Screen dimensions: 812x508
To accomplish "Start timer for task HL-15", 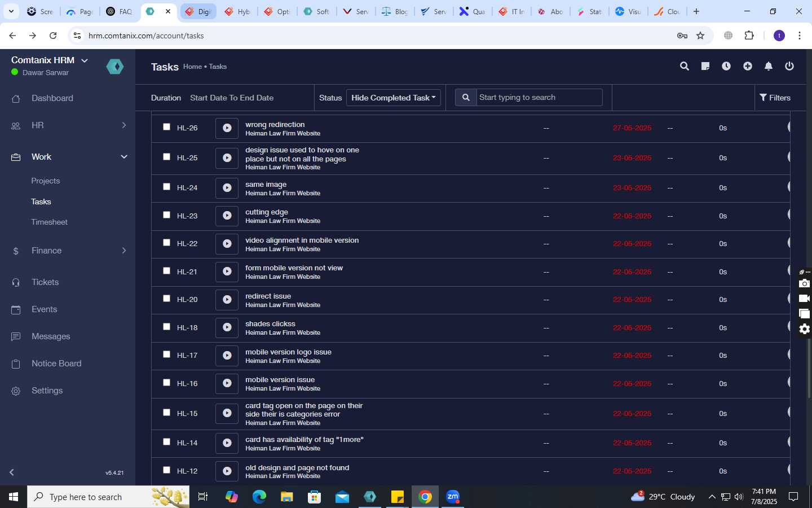I will [x=227, y=413].
